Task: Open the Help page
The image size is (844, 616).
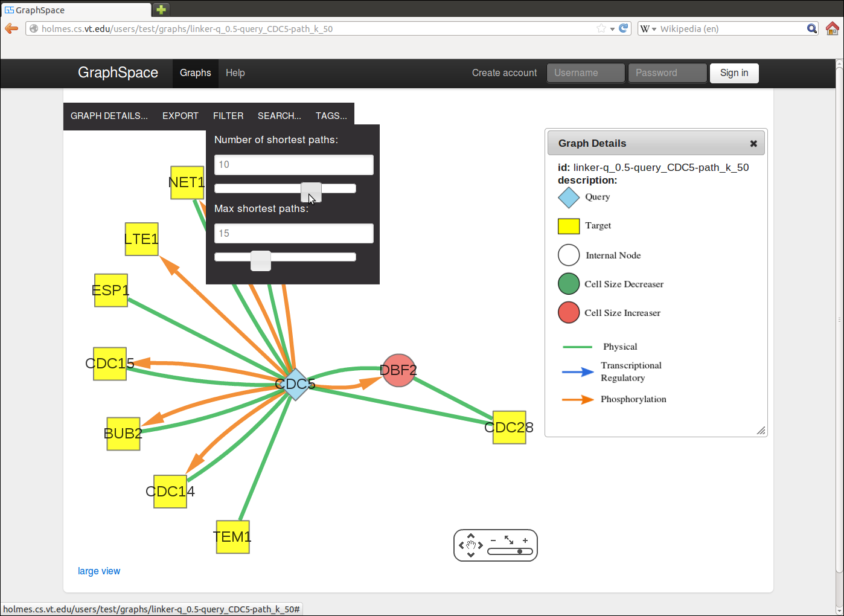Action: click(x=235, y=73)
